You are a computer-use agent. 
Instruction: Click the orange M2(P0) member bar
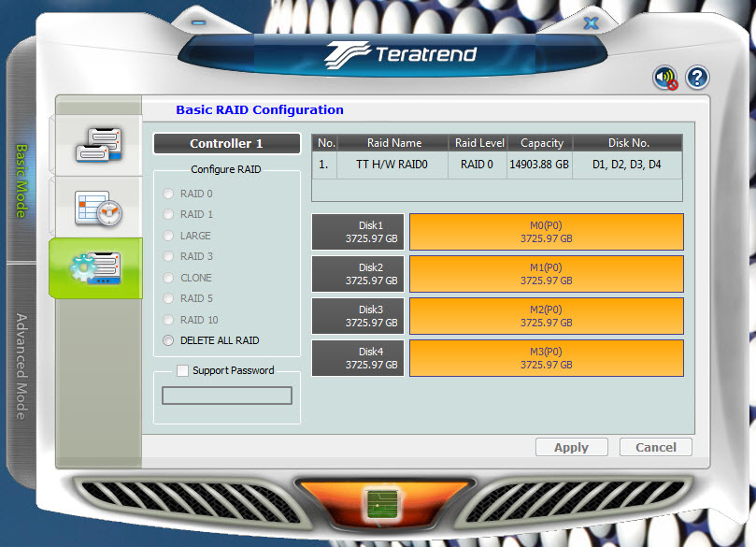547,316
